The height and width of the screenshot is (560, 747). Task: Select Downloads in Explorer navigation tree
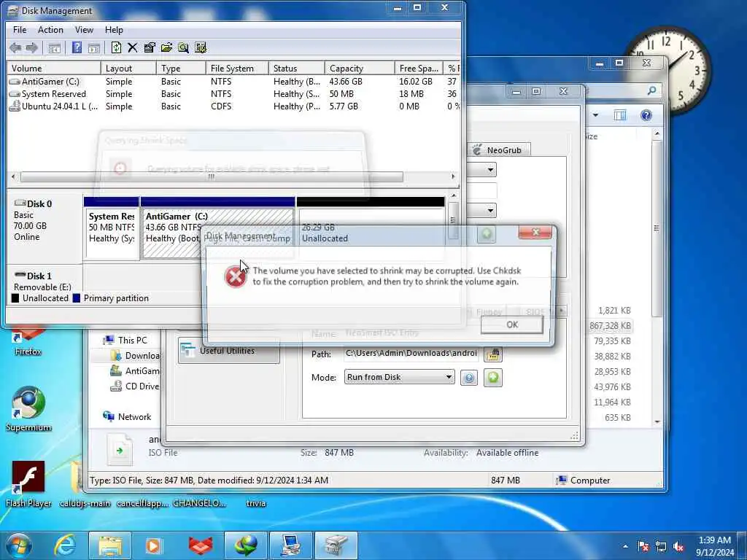(135, 355)
